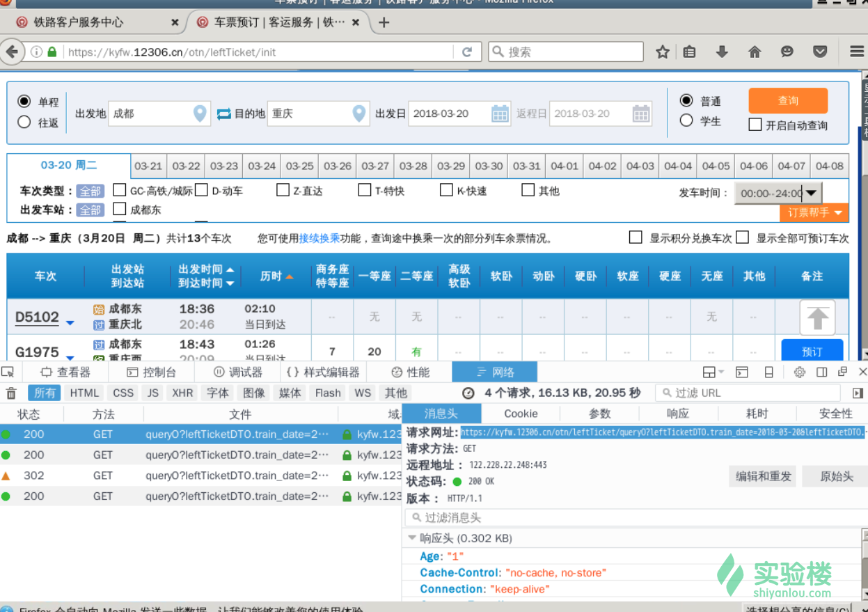Screen dimensions: 868x612
Task: Click the Firefox bookmark star icon
Action: coord(663,52)
